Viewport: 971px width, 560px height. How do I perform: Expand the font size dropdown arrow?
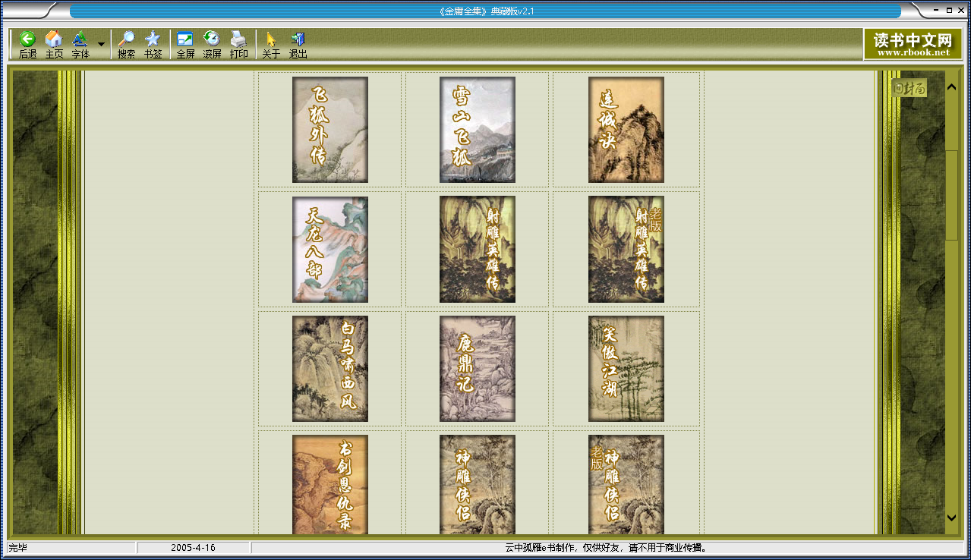101,45
